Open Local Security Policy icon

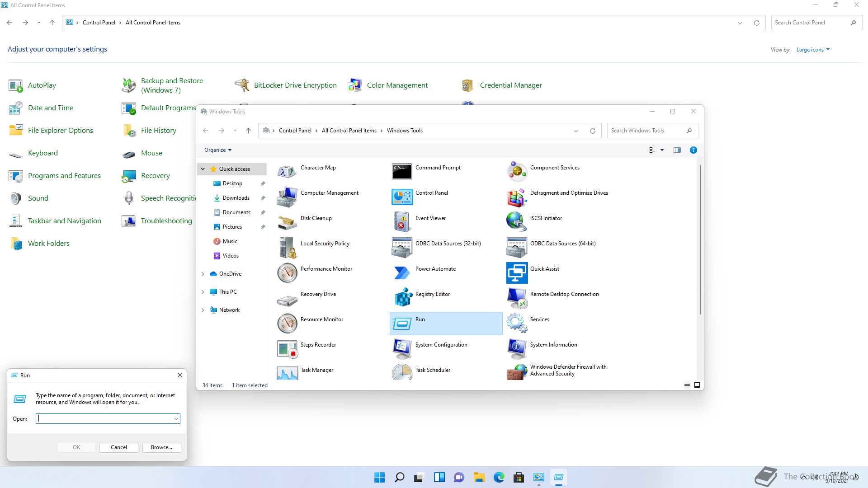click(287, 248)
